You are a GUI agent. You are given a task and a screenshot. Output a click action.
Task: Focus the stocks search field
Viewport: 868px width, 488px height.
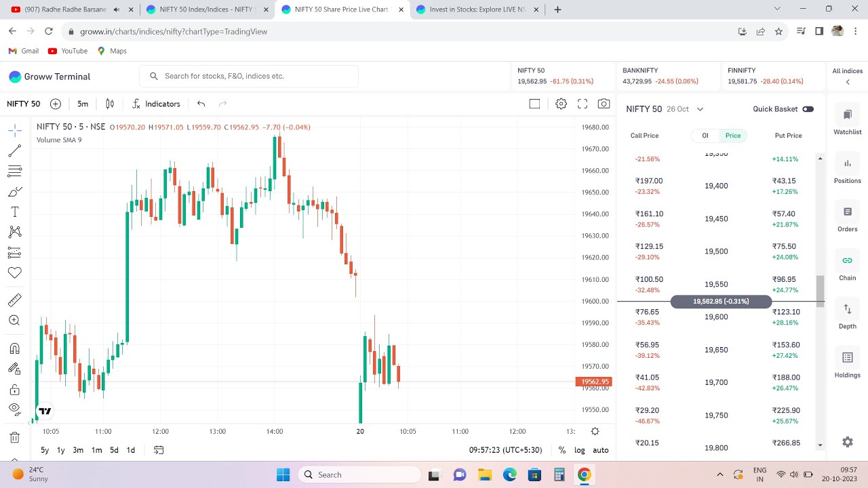249,76
